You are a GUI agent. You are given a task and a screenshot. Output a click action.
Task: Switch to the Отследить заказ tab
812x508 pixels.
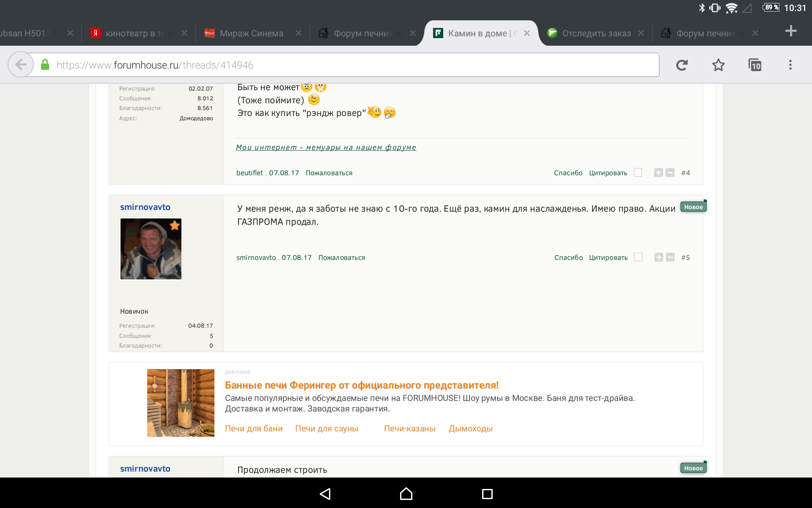[595, 33]
